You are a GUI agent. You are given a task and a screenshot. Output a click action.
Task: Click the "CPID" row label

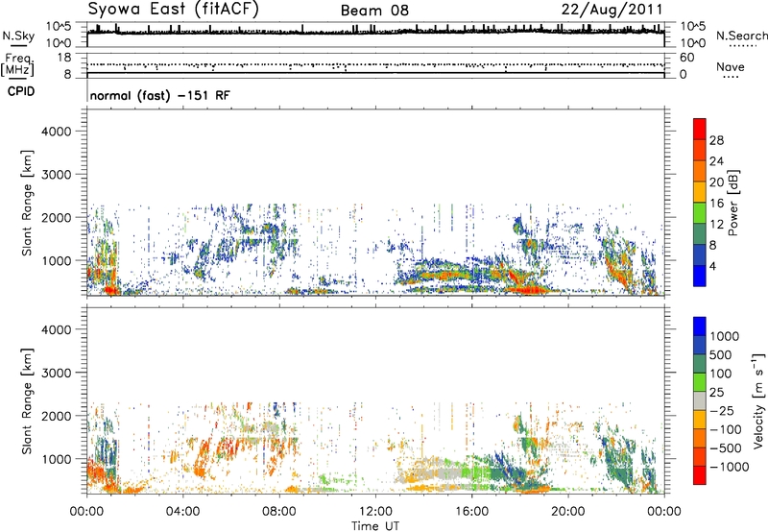[x=21, y=91]
